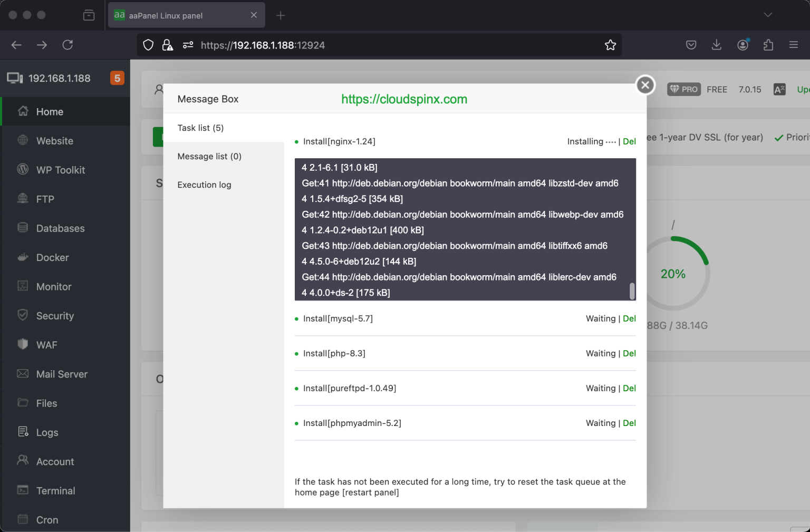
Task: Open the WP Toolkit section
Action: tap(60, 170)
